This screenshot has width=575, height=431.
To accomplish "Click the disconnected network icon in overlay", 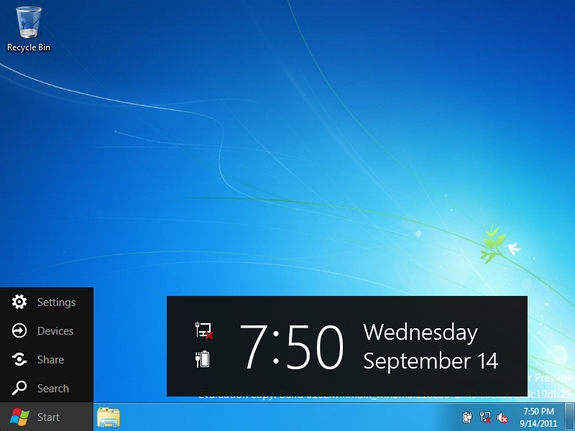I will [204, 330].
